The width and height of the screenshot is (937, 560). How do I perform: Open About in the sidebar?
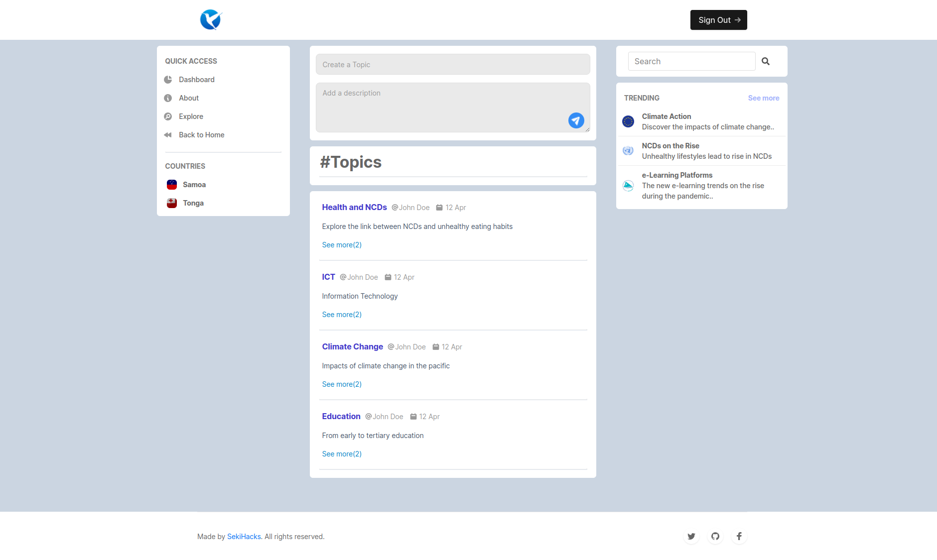click(x=189, y=98)
